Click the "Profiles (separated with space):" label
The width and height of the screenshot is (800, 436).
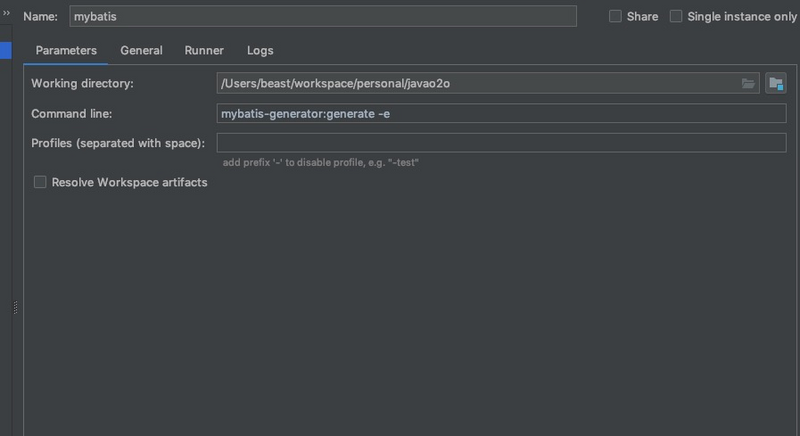[118, 143]
